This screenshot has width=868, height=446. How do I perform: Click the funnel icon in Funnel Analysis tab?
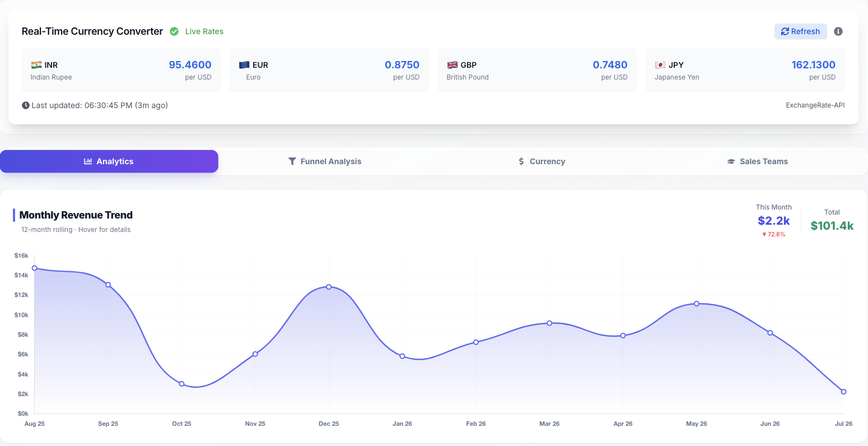coord(292,161)
